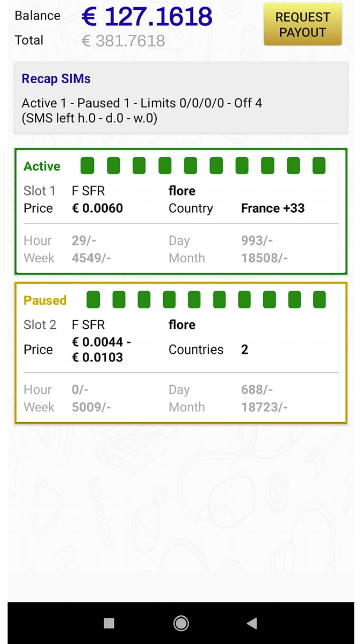Tap Slot 1 price € 0.0060
The image size is (362, 644).
point(98,208)
